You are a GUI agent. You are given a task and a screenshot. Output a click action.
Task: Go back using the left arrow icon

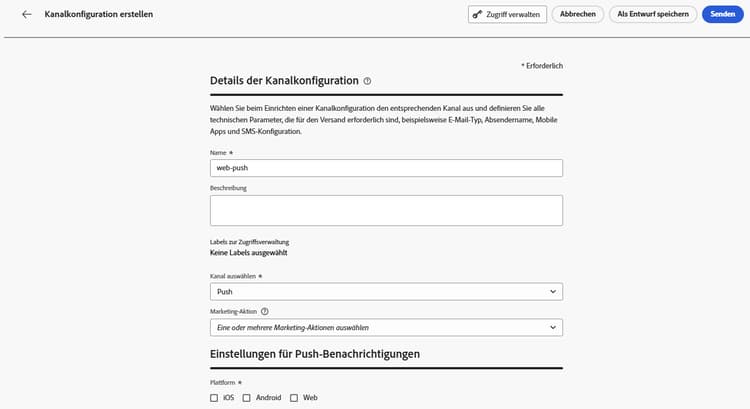(27, 14)
